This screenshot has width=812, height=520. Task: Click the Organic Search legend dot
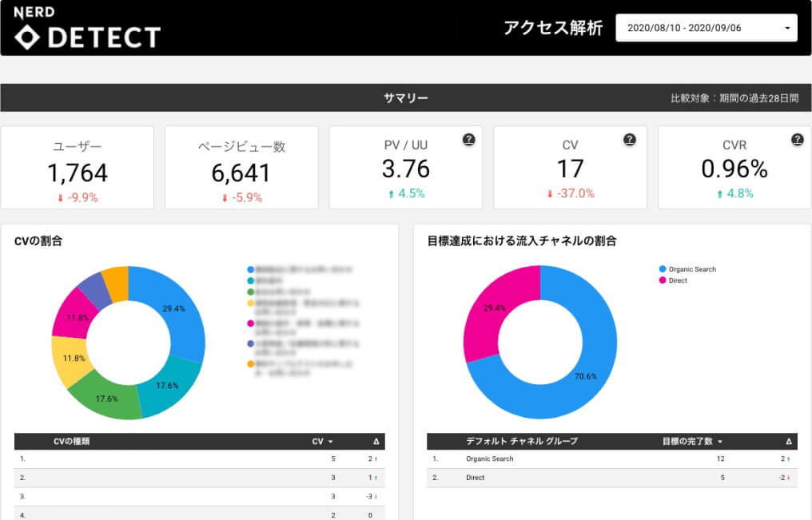(x=662, y=269)
